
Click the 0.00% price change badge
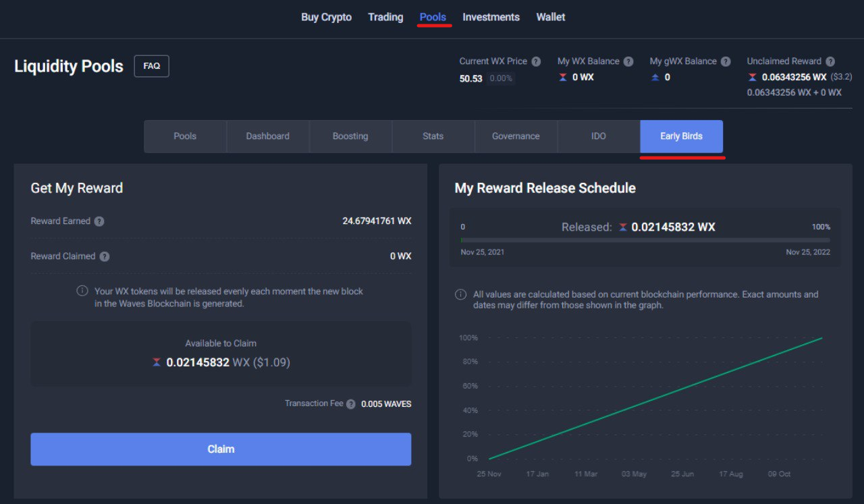(501, 79)
